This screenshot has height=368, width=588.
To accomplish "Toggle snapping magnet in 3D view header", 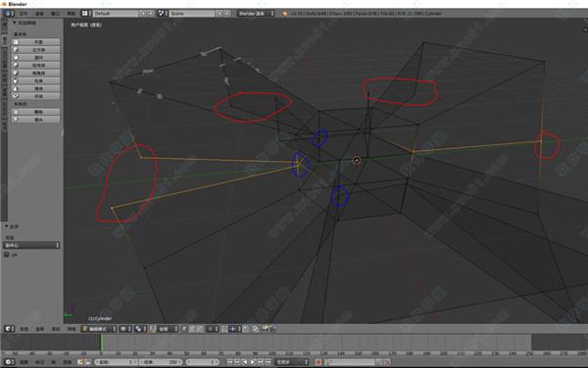I will tap(224, 329).
